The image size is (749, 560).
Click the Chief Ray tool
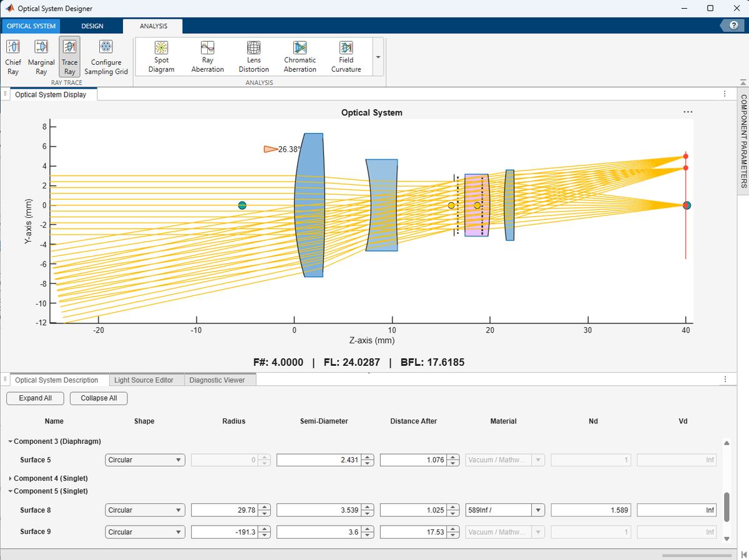click(13, 57)
